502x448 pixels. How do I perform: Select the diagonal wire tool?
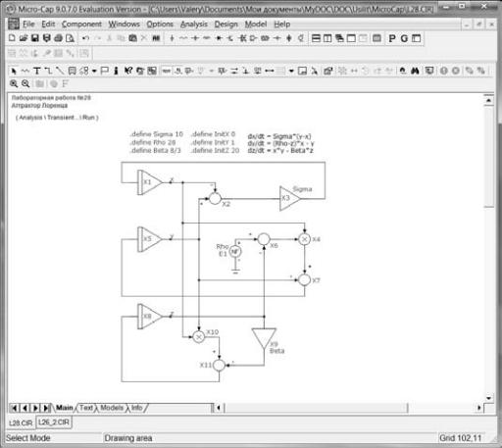60,71
